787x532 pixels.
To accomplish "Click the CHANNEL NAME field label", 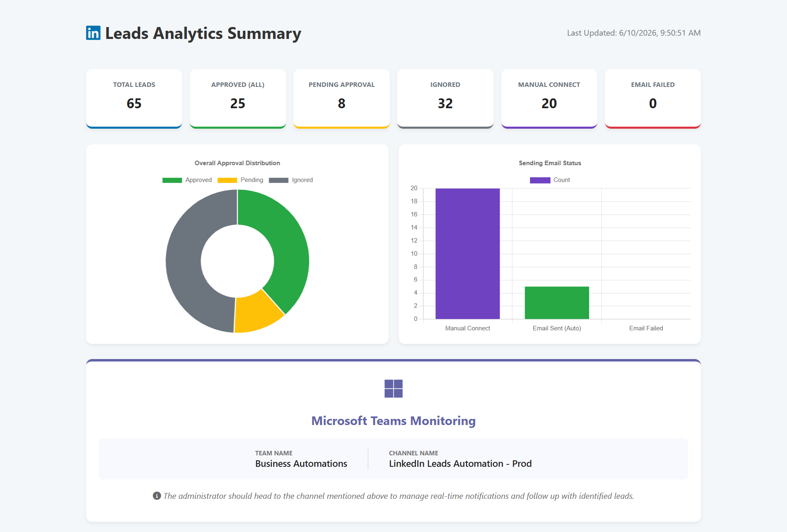I will 414,453.
